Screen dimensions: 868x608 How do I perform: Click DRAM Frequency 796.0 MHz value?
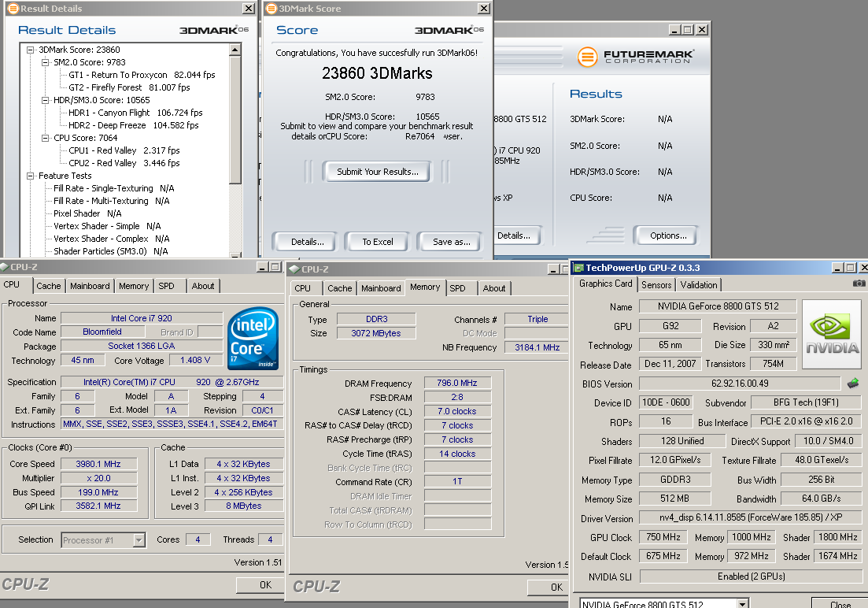[x=456, y=383]
